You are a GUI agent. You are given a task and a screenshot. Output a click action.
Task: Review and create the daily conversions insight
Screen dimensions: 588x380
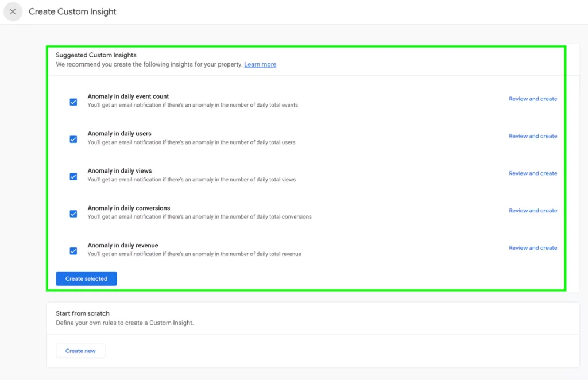point(533,211)
